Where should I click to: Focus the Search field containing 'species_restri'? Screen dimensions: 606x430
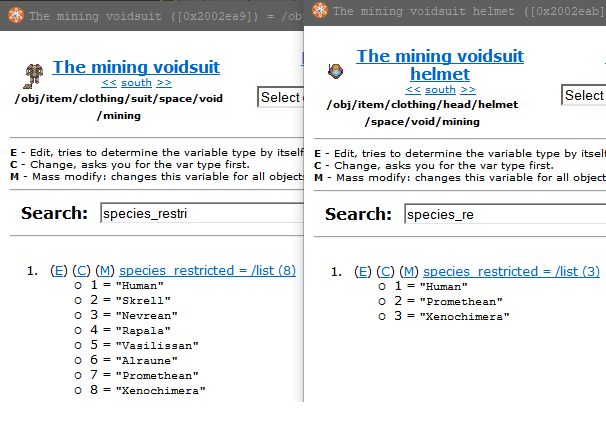202,213
